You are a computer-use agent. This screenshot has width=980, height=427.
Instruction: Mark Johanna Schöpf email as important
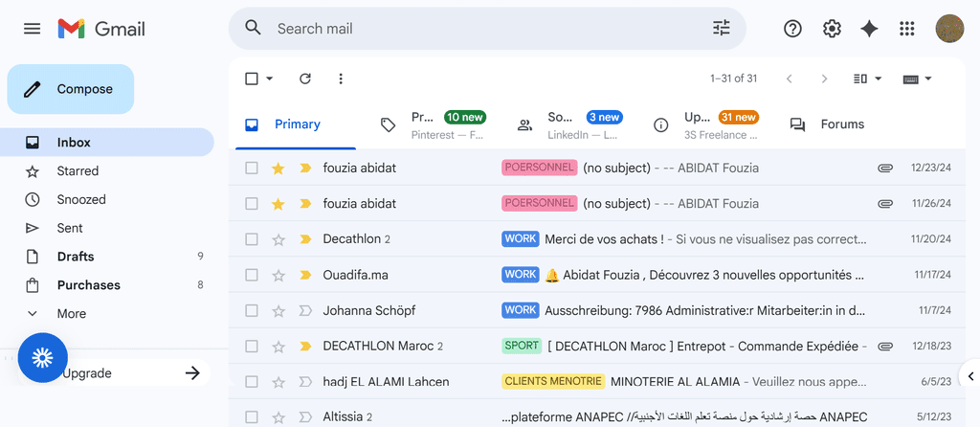coord(305,310)
